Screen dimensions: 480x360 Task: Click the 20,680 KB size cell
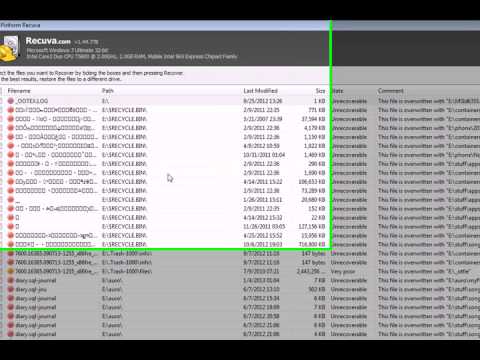[x=313, y=200]
